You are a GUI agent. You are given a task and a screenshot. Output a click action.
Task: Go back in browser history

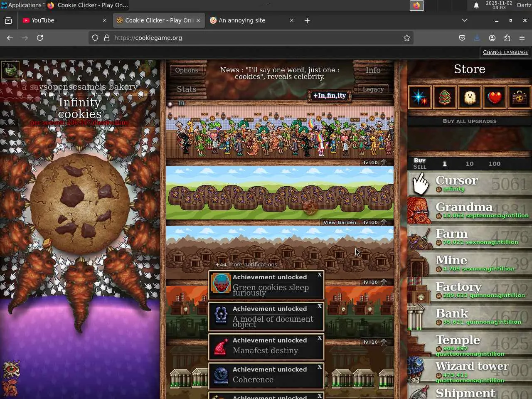point(10,38)
